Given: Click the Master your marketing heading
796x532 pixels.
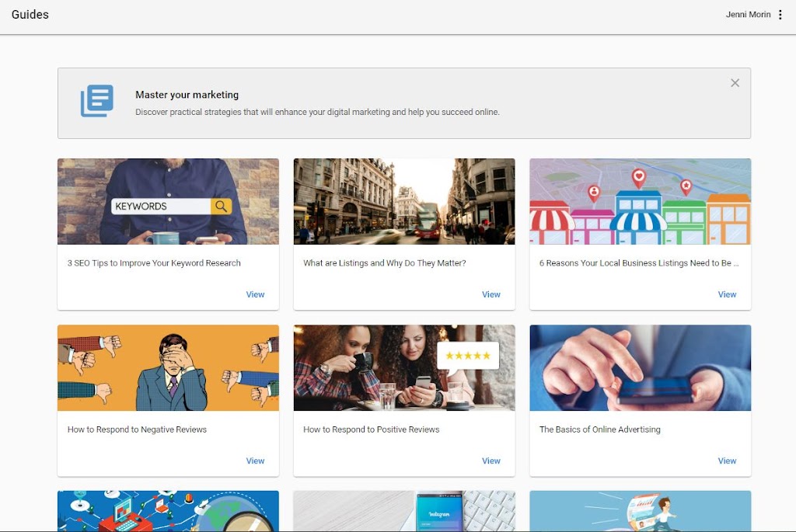Looking at the screenshot, I should pyautogui.click(x=187, y=95).
